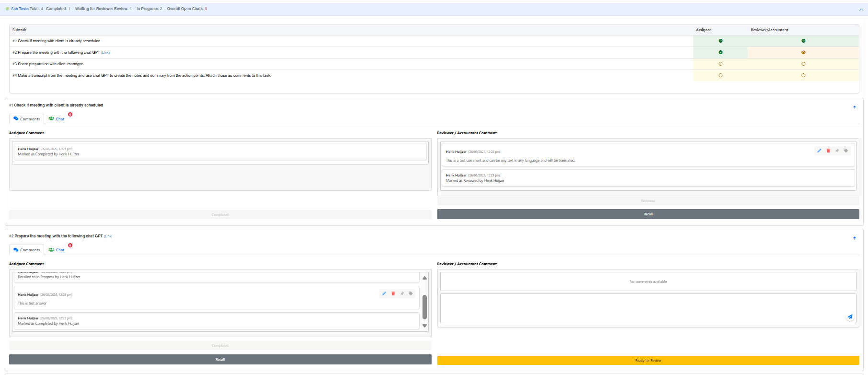The height and width of the screenshot is (375, 868).
Task: Click Reviewer status circle for subtask #4
Action: pyautogui.click(x=803, y=75)
